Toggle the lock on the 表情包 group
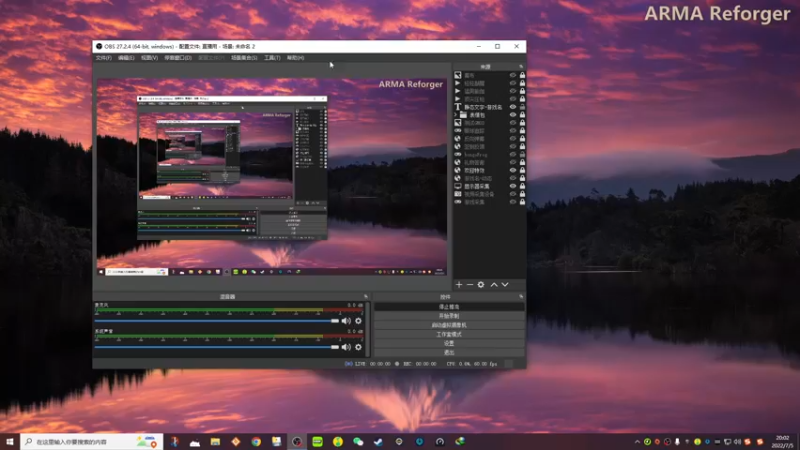 [522, 115]
